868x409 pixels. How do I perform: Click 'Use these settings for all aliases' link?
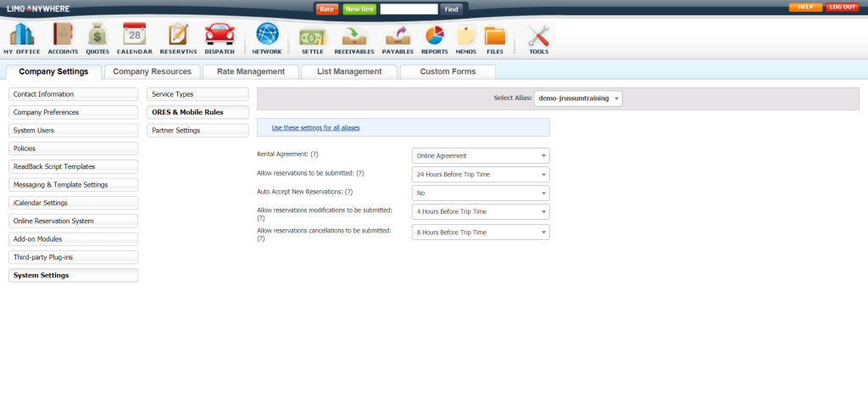point(315,127)
